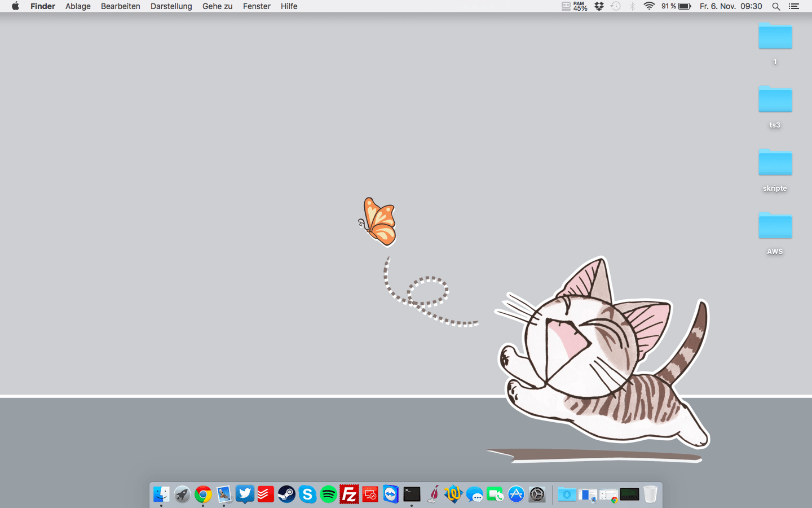Image resolution: width=812 pixels, height=508 pixels.
Task: Open System Preferences from the dock
Action: click(x=537, y=494)
